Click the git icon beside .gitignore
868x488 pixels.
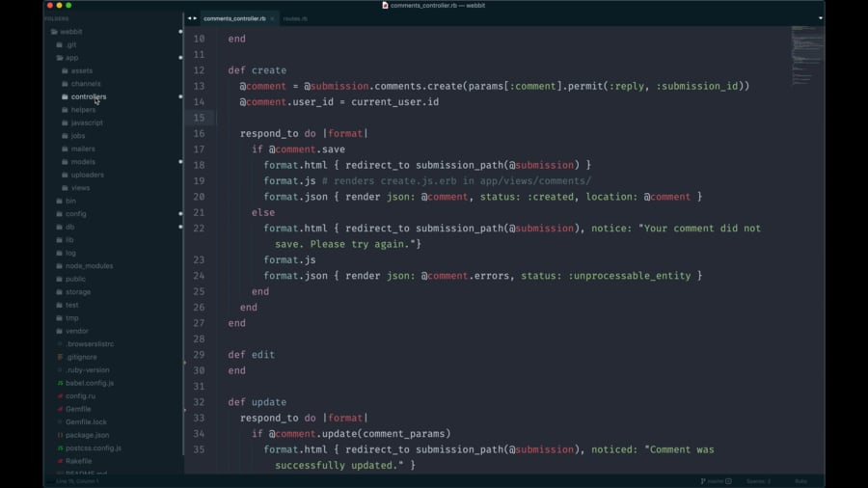[60, 357]
